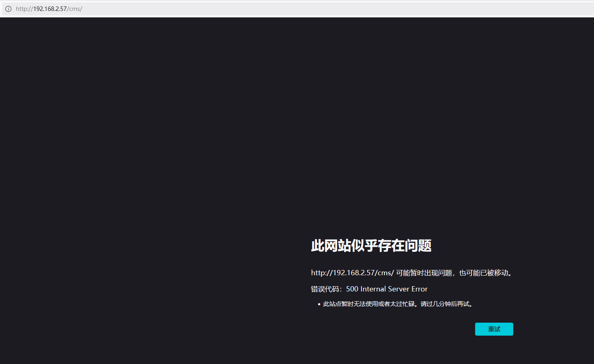
Task: Click the 192.168.2.57 host in address bar
Action: click(50, 9)
